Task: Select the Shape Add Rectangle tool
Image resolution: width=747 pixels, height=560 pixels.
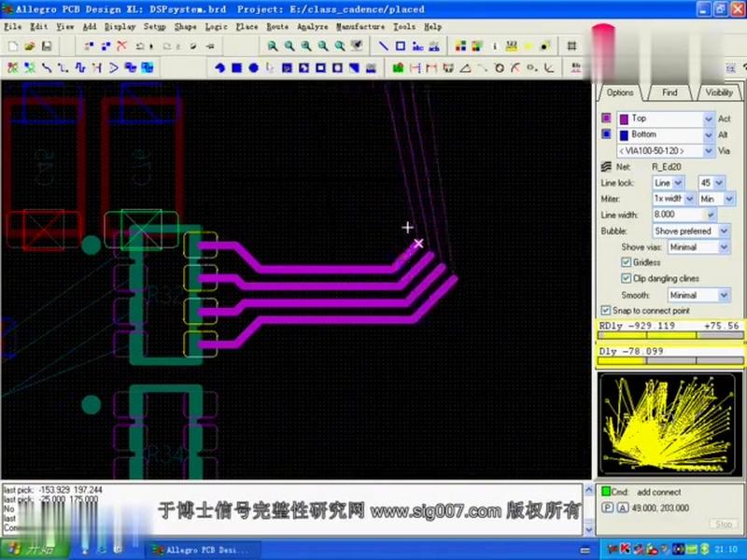Action: tap(235, 66)
